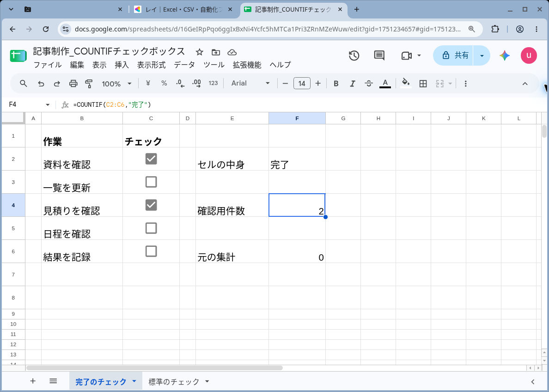Image resolution: width=549 pixels, height=392 pixels.
Task: Open the ツール menu
Action: coord(213,65)
